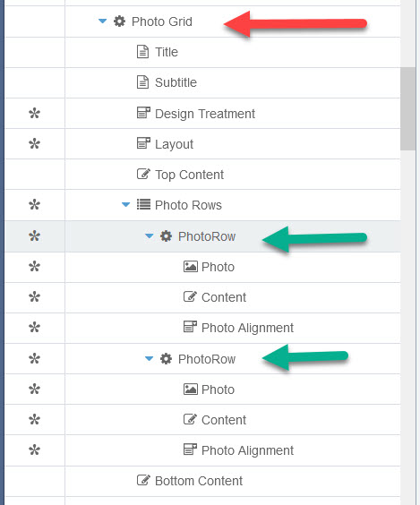
Task: Click the list icon beside Photo Rows
Action: coord(143,204)
